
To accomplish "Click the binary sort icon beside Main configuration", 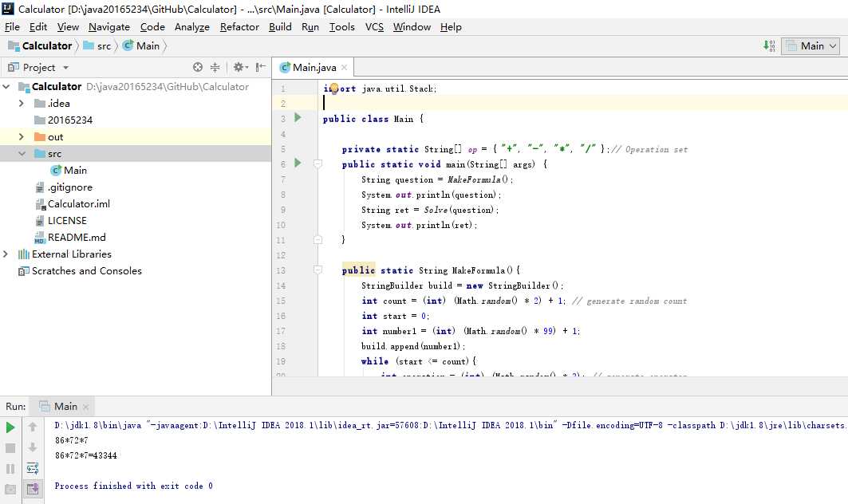I will point(769,46).
